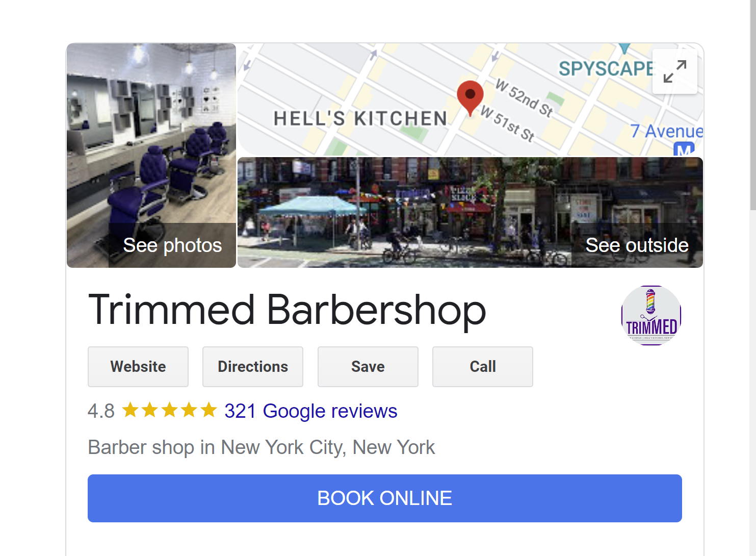
Task: Click the W 51st St label on map
Action: (x=508, y=123)
